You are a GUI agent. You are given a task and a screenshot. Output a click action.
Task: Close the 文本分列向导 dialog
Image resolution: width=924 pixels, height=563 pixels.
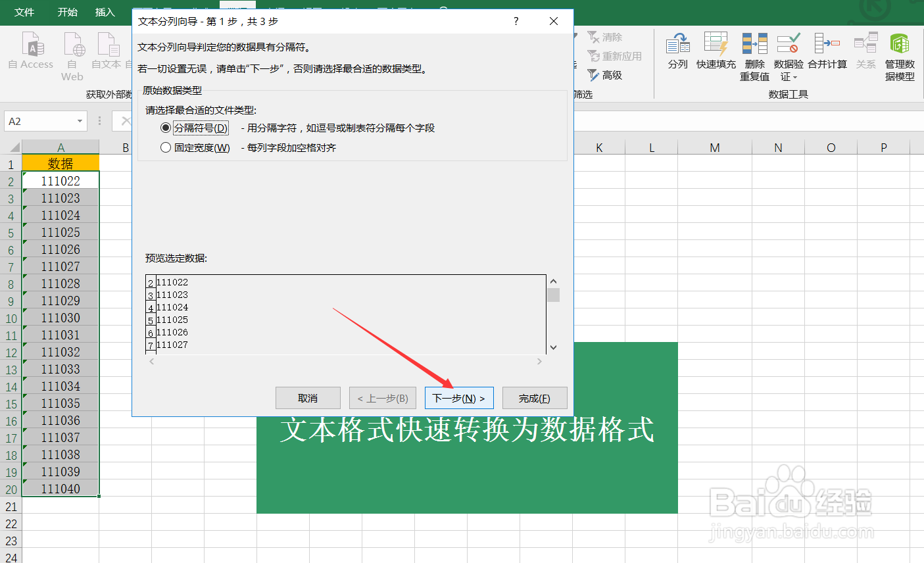(x=554, y=21)
